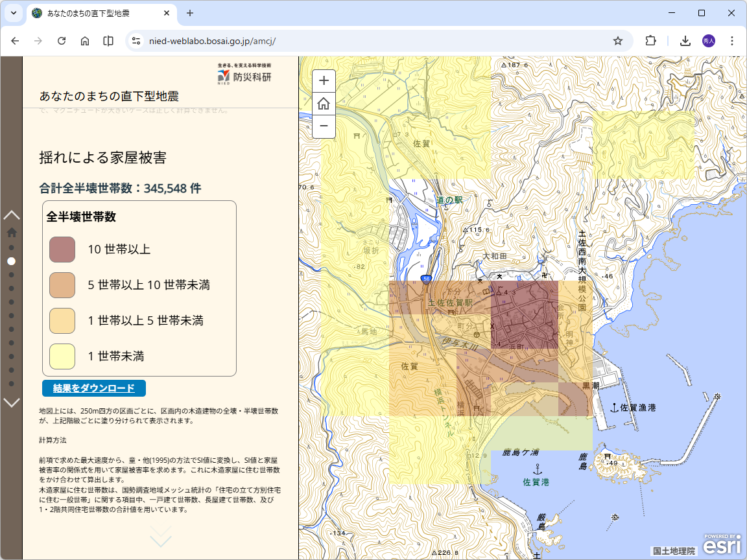Open the browser home page
747x560 pixels.
(x=85, y=41)
